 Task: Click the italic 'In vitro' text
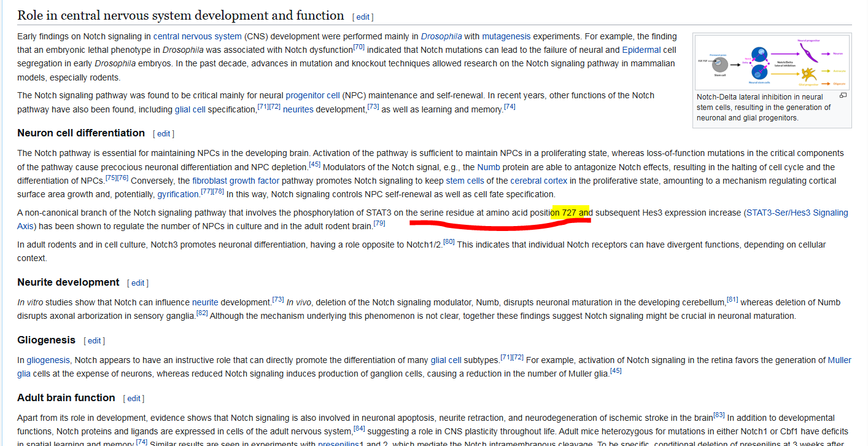pyautogui.click(x=30, y=302)
